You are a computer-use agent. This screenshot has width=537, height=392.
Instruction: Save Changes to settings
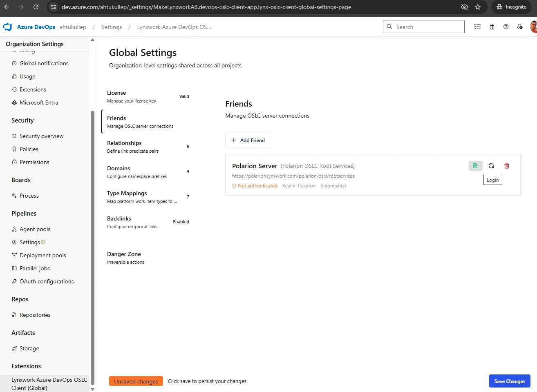point(510,381)
